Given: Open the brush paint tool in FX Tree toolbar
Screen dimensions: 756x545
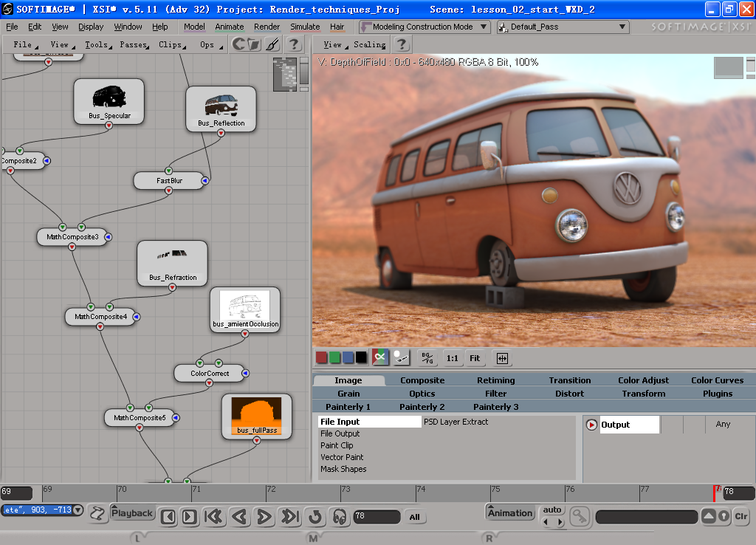Looking at the screenshot, I should tap(272, 44).
